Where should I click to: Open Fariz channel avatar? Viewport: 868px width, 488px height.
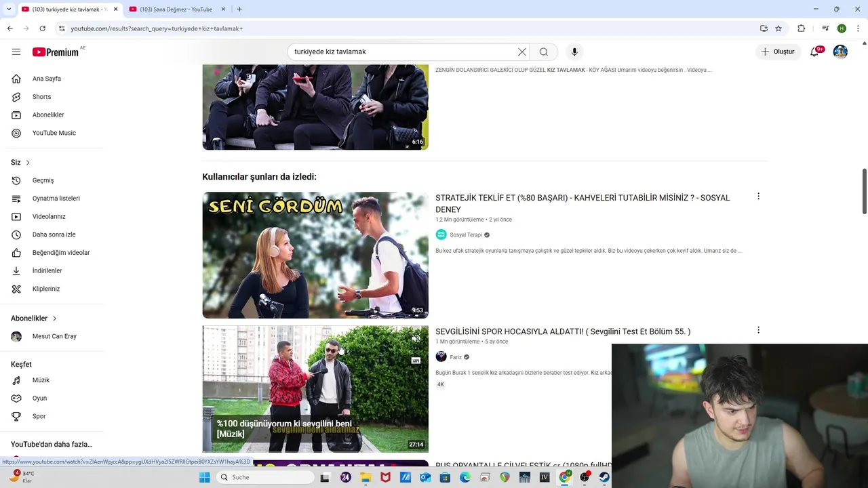tap(441, 357)
